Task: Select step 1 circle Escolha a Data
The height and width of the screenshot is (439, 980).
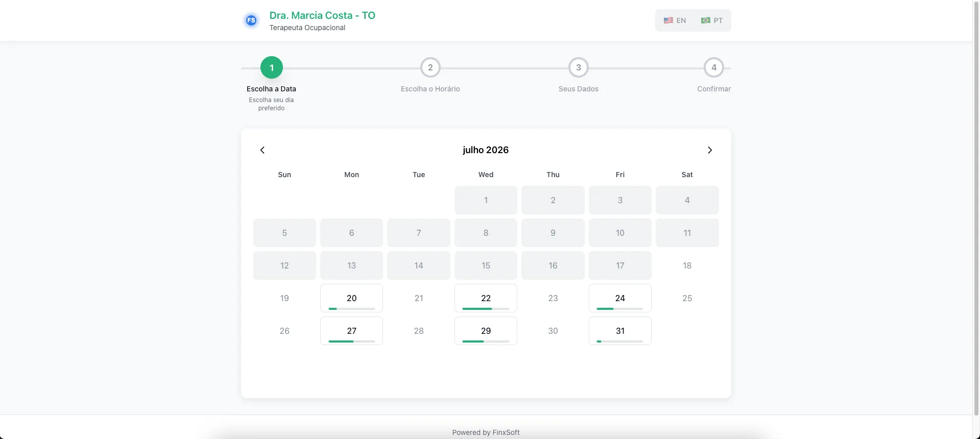Action: 272,67
